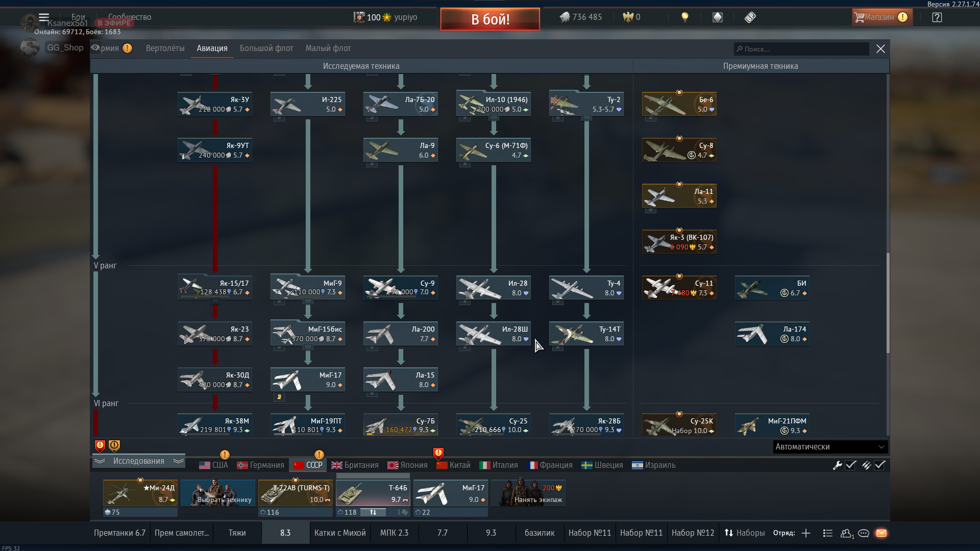Switch to the Вертолёты tab
This screenshot has height=551, width=980.
[x=165, y=48]
